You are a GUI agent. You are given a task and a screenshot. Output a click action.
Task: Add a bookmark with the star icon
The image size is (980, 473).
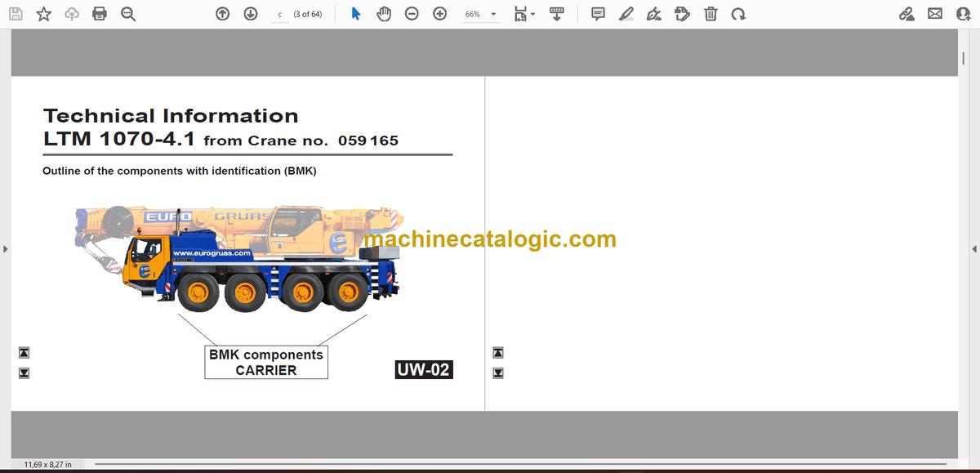(x=44, y=14)
